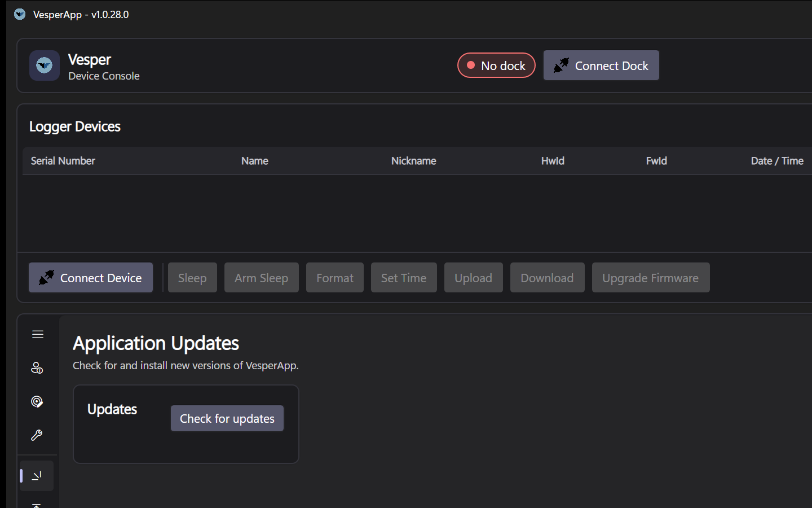Open the user info sidebar icon
This screenshot has height=508, width=812.
click(x=37, y=368)
